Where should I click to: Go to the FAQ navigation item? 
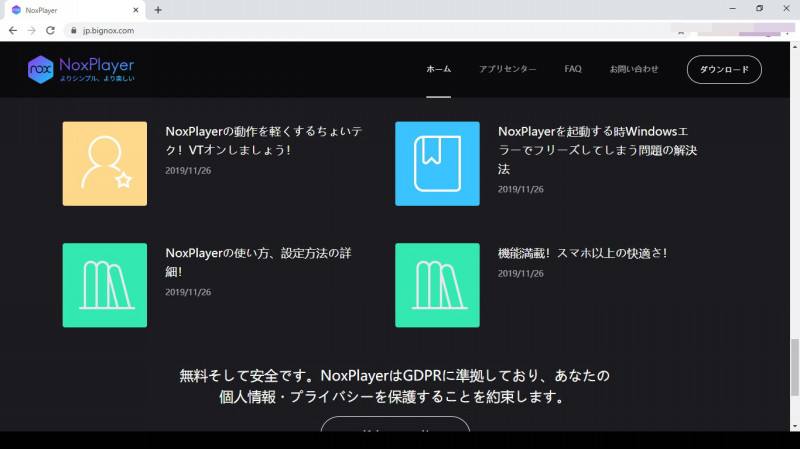[573, 69]
